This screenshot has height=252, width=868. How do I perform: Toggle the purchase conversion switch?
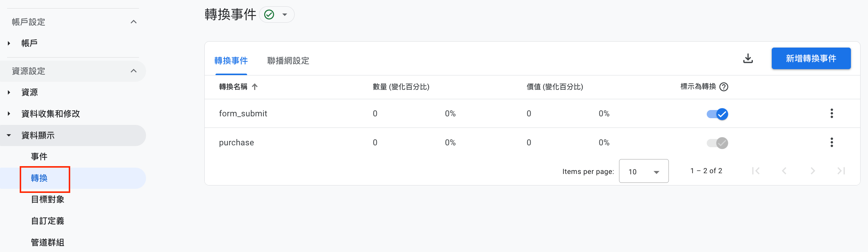pyautogui.click(x=717, y=143)
